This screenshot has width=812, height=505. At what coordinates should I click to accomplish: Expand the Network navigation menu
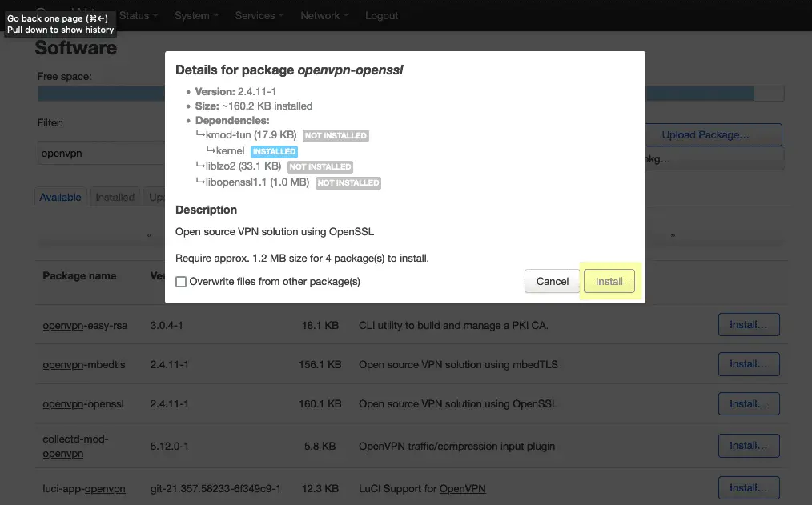click(x=324, y=15)
